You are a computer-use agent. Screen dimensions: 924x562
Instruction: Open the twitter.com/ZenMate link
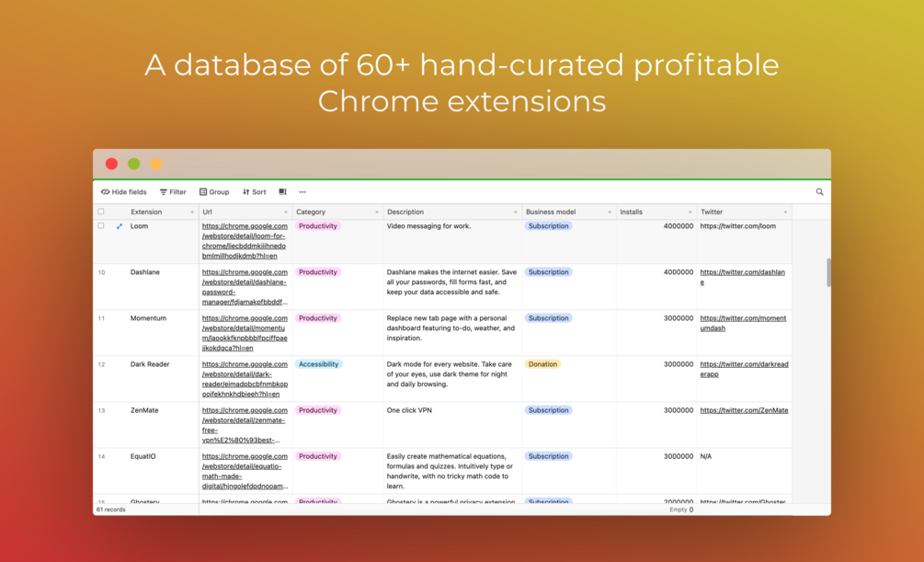[744, 410]
